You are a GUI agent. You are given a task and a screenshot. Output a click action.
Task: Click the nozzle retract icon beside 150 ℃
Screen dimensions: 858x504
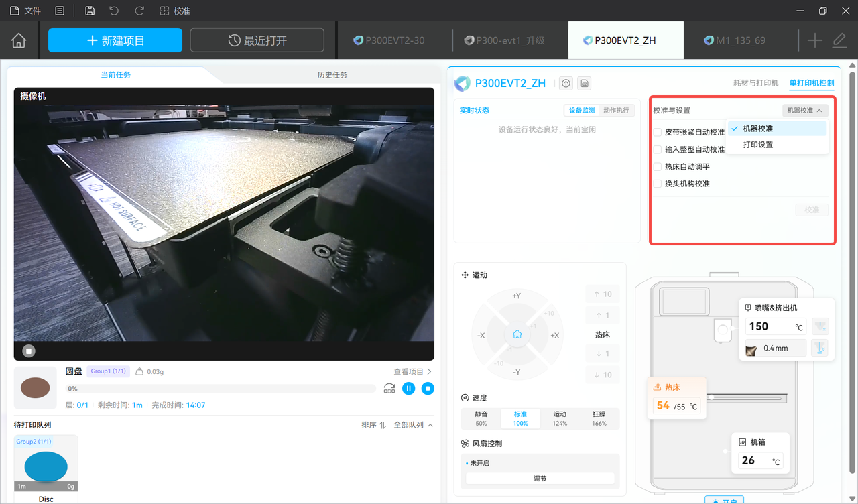point(820,326)
